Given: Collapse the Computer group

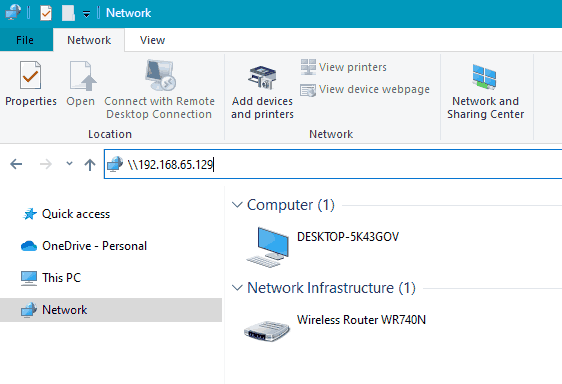Looking at the screenshot, I should point(237,205).
